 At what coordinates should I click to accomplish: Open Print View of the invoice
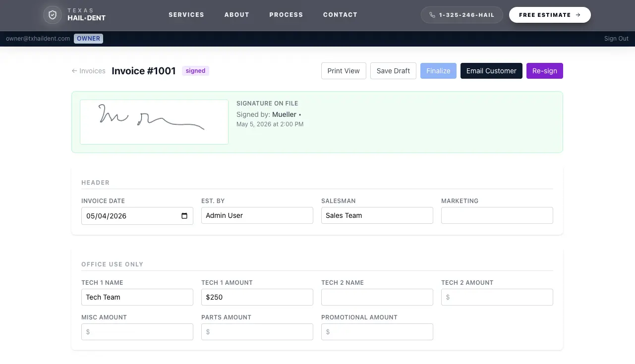coord(344,71)
